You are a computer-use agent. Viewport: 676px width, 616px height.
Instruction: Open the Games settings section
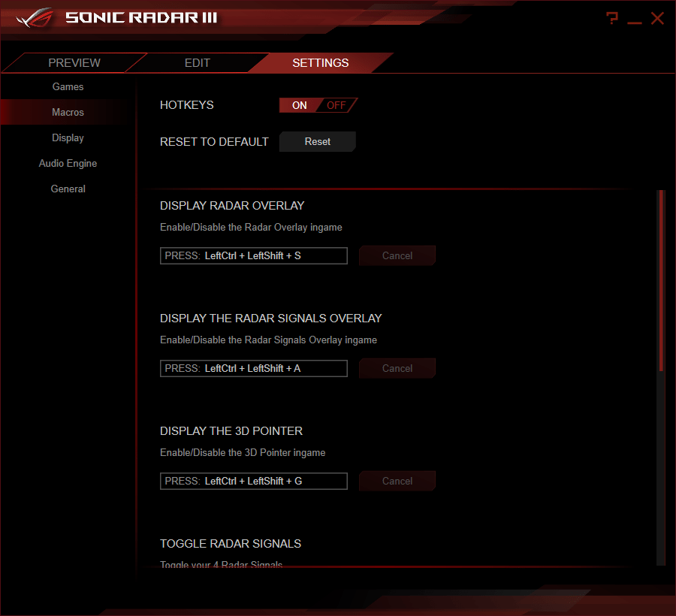tap(68, 86)
